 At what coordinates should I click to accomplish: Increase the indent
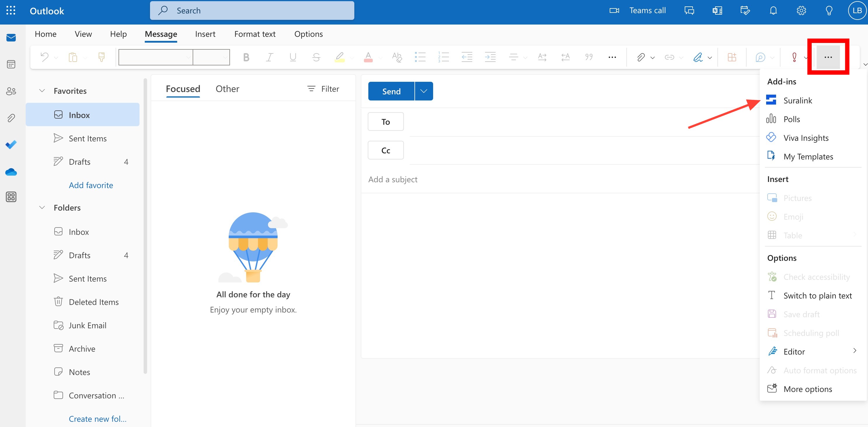click(490, 57)
